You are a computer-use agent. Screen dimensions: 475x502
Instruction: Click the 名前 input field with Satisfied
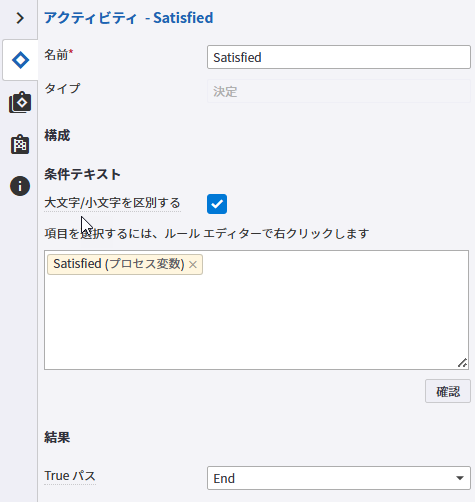coord(339,57)
